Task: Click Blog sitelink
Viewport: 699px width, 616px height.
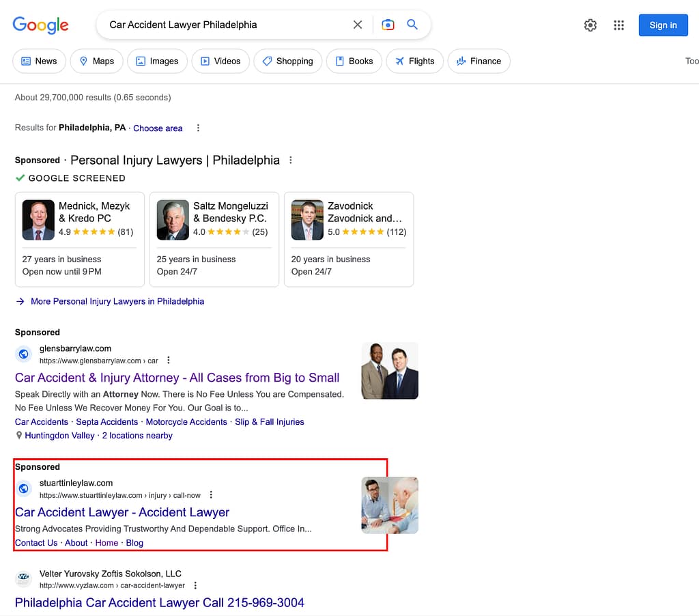Action: click(134, 543)
